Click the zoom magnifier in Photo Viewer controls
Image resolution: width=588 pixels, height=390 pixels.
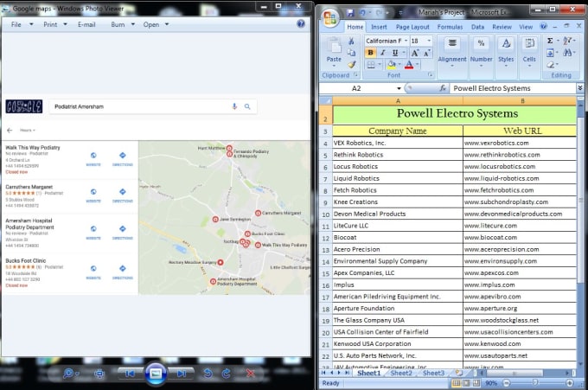coord(68,373)
